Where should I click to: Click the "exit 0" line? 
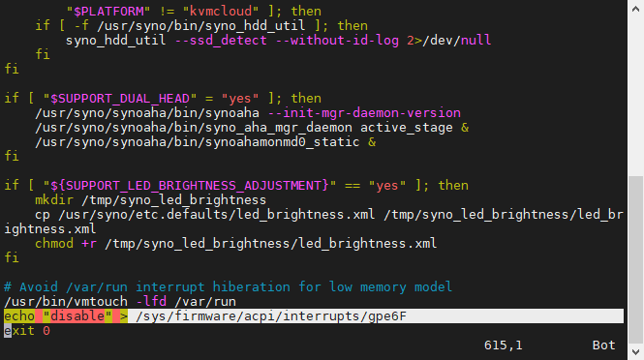tap(27, 330)
